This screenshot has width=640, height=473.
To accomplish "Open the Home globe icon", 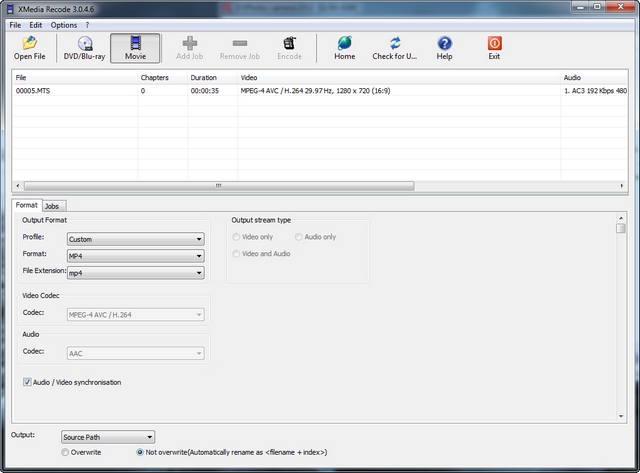I will click(x=344, y=43).
